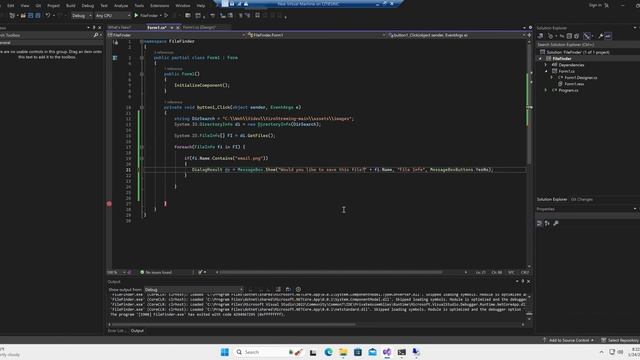
Task: Click the Collapse All icon in Solution Explorer
Action: [x=569, y=36]
